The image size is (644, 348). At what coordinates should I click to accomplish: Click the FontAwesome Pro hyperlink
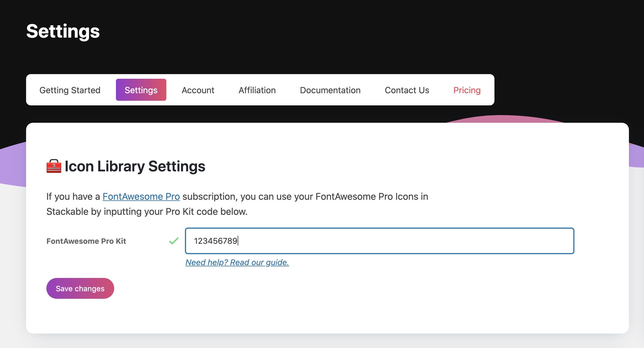point(141,196)
